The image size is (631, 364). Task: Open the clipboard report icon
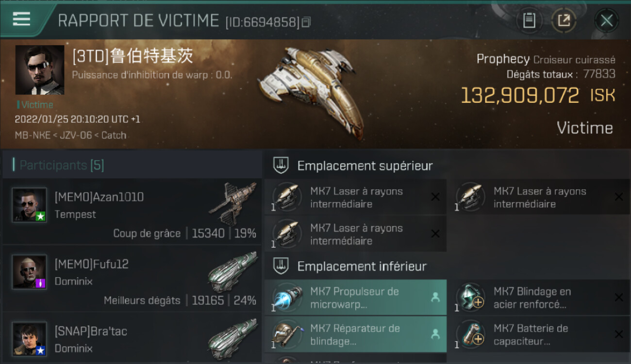coord(529,20)
